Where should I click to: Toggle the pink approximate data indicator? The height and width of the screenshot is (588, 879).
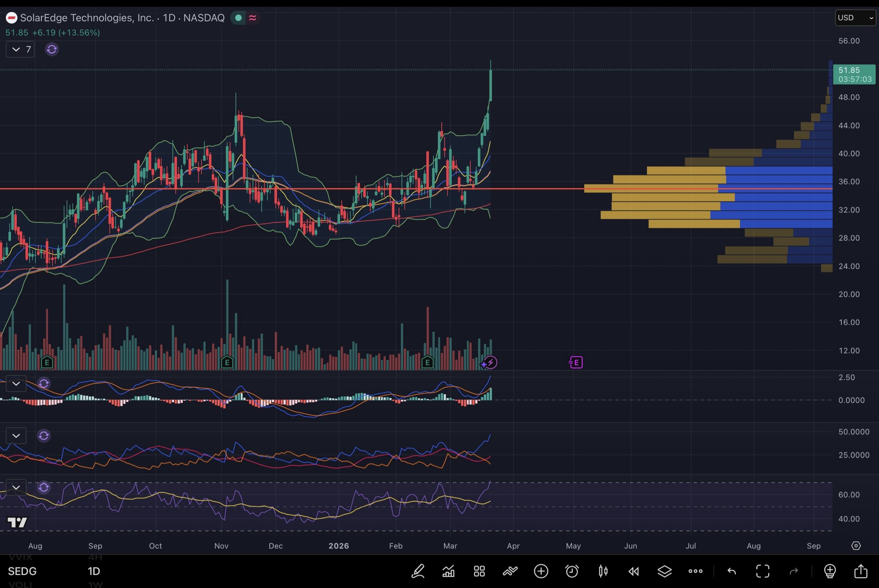pyautogui.click(x=253, y=18)
